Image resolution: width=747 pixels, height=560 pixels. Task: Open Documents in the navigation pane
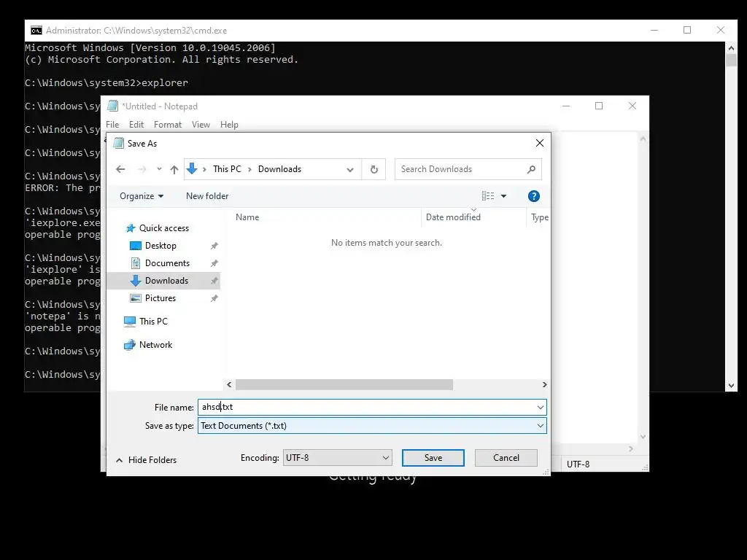point(167,263)
